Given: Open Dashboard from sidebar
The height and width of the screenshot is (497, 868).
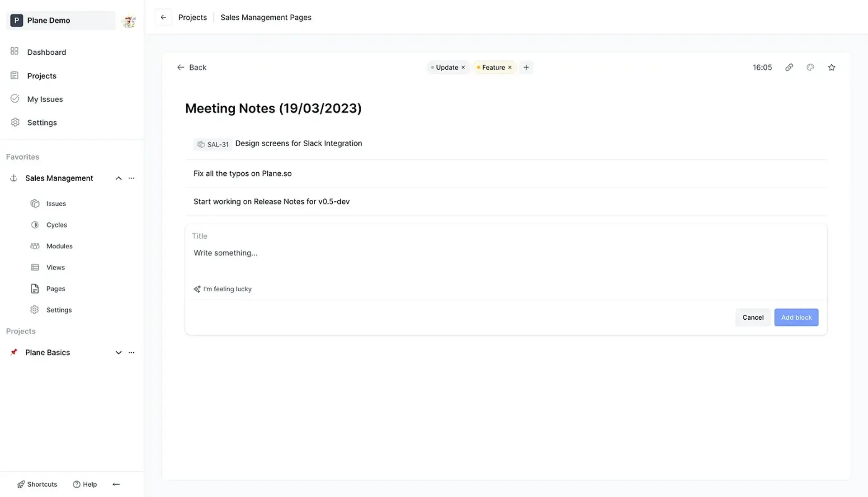Looking at the screenshot, I should (46, 52).
